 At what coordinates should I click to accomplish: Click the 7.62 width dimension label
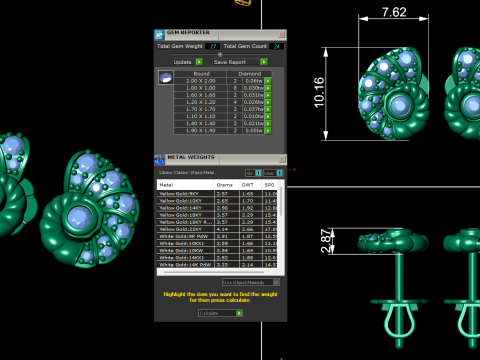tap(394, 12)
